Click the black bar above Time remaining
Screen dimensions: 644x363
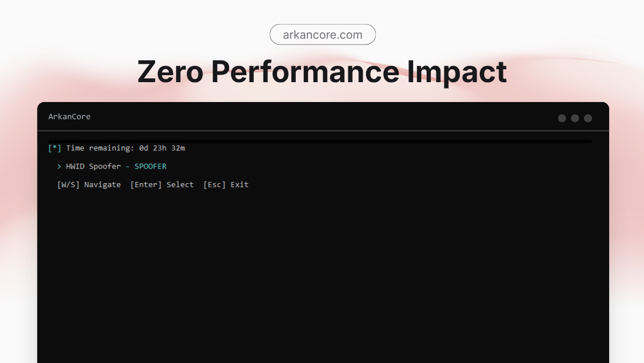point(320,141)
